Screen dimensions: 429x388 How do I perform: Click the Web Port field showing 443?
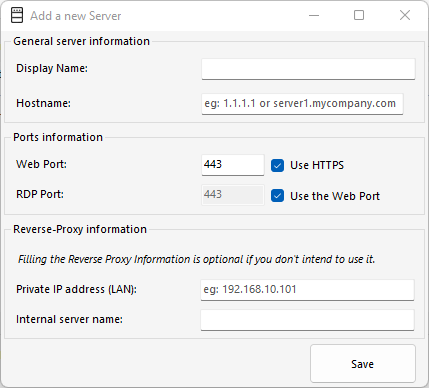click(x=233, y=165)
